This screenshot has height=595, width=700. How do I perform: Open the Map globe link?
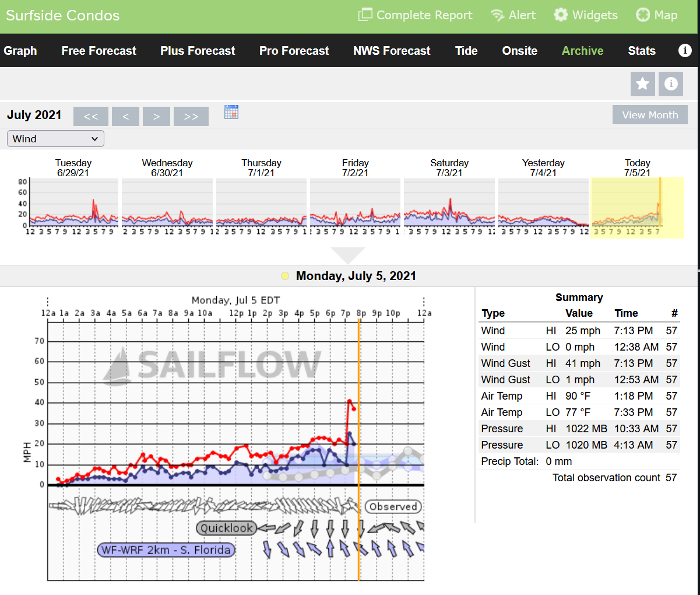pyautogui.click(x=657, y=15)
